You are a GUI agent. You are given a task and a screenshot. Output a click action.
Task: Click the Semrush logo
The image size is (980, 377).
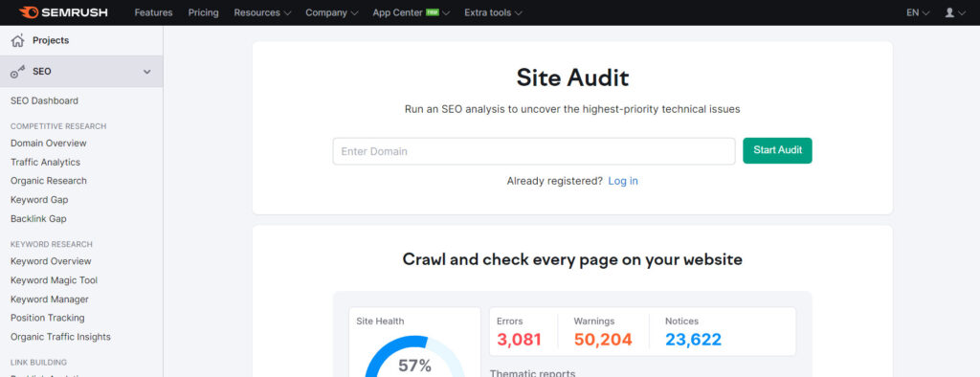point(63,12)
